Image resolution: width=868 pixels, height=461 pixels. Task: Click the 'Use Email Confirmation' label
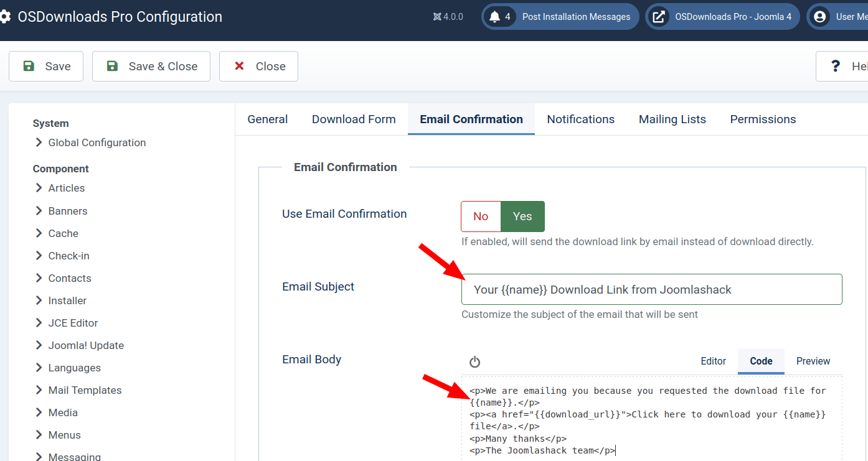[x=344, y=213]
